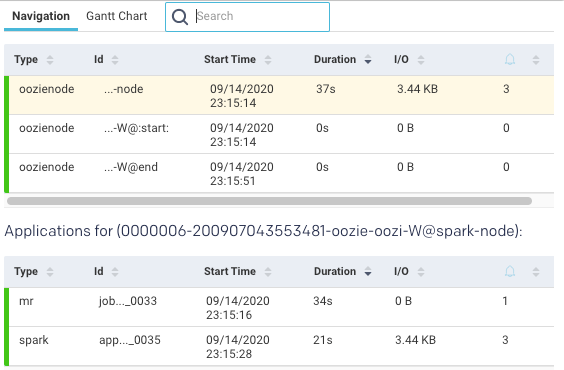Select the ...-W@:start: node row
Viewport: 564px width, 370px height.
(x=279, y=134)
